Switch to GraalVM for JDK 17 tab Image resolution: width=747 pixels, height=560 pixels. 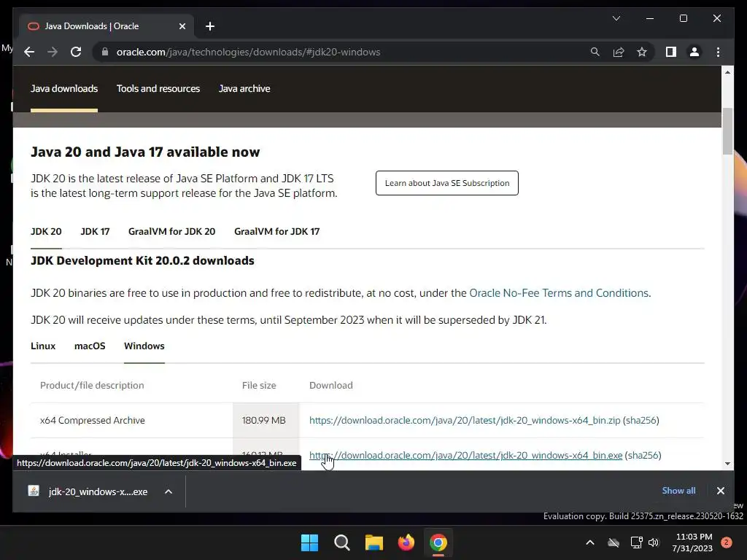276,231
